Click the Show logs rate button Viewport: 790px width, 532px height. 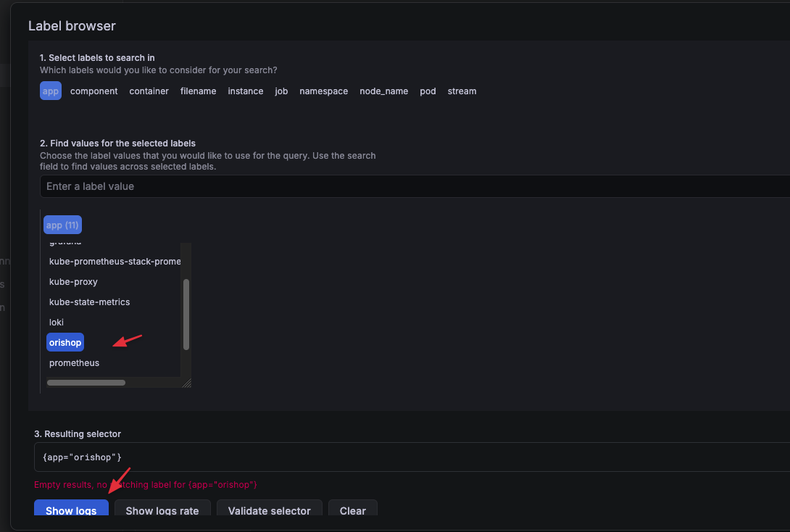coord(162,510)
